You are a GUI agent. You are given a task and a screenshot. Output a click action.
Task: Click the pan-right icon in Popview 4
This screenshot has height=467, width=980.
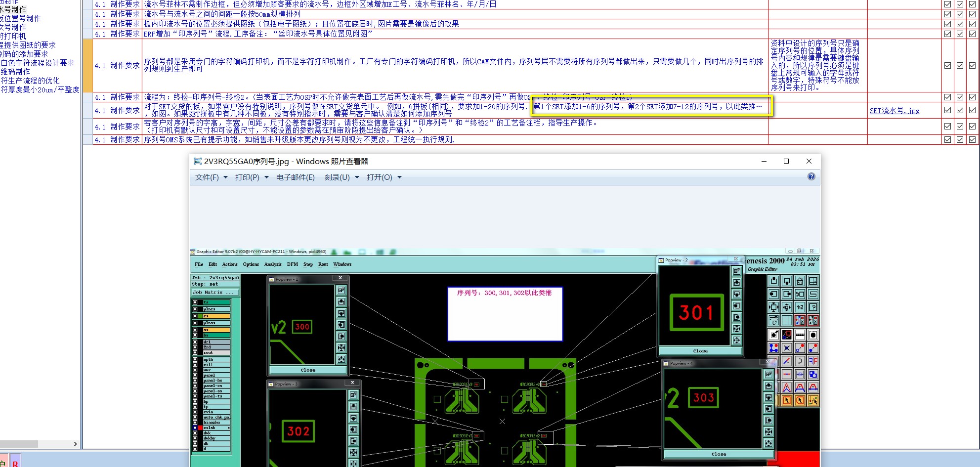pos(768,420)
